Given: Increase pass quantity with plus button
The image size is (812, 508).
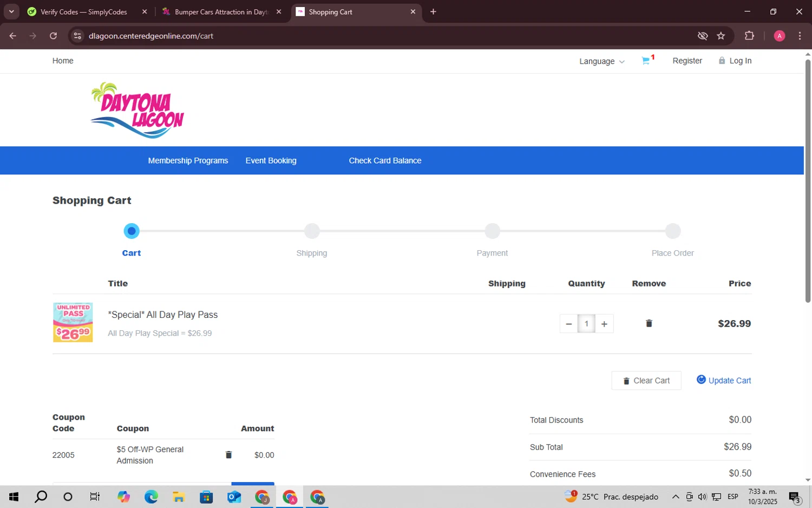Looking at the screenshot, I should coord(604,324).
